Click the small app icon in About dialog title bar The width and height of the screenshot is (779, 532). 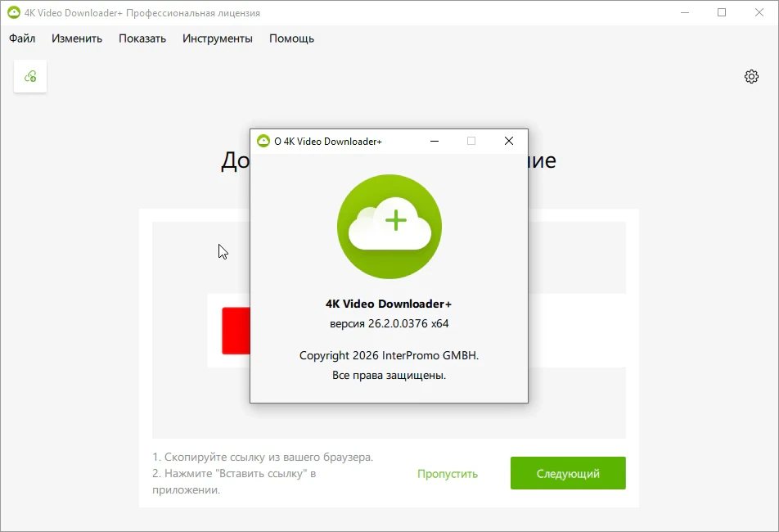coord(263,141)
